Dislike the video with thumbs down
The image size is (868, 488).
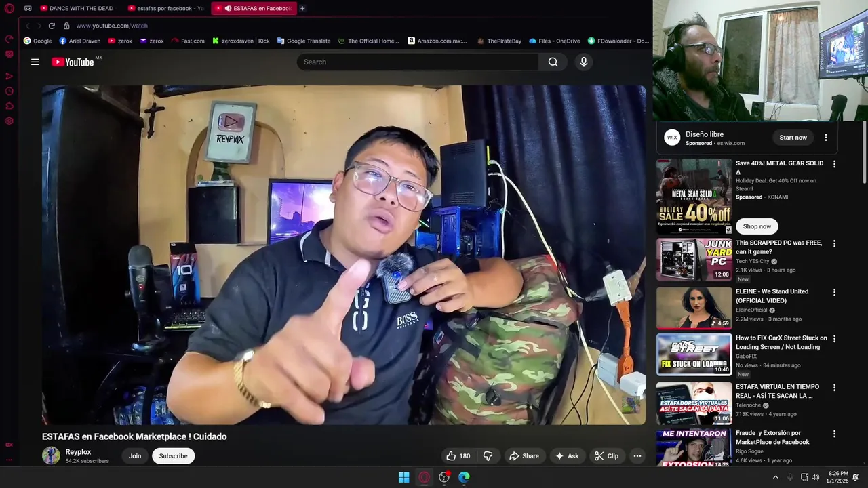pyautogui.click(x=488, y=456)
